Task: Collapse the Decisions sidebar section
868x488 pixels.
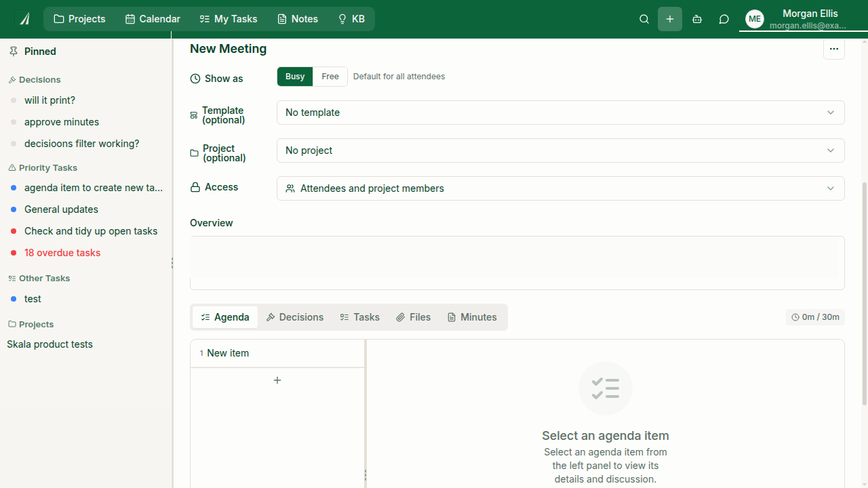Action: (x=40, y=80)
